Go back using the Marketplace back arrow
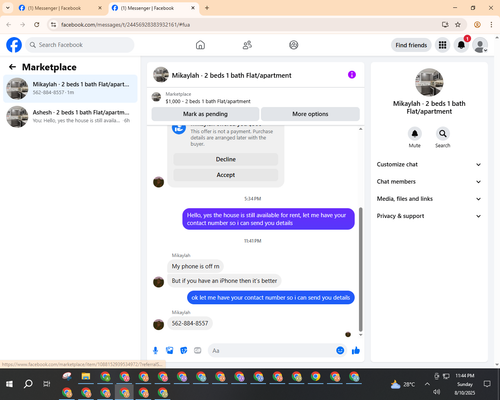The width and height of the screenshot is (500, 400). (x=12, y=67)
